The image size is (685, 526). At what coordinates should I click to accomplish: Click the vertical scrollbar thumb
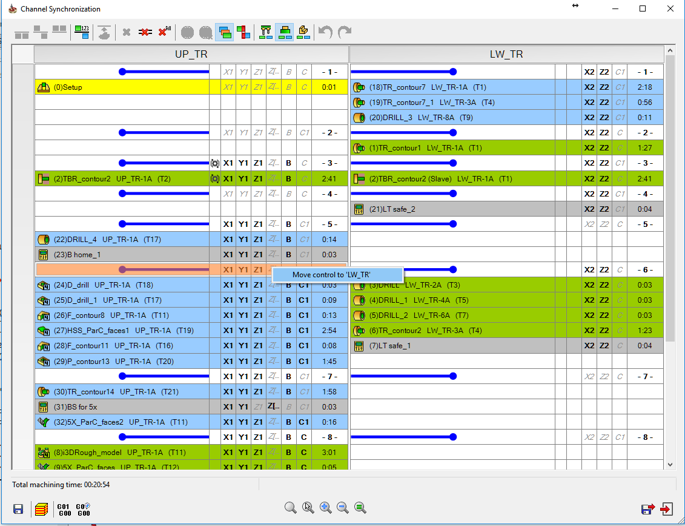[x=670, y=199]
